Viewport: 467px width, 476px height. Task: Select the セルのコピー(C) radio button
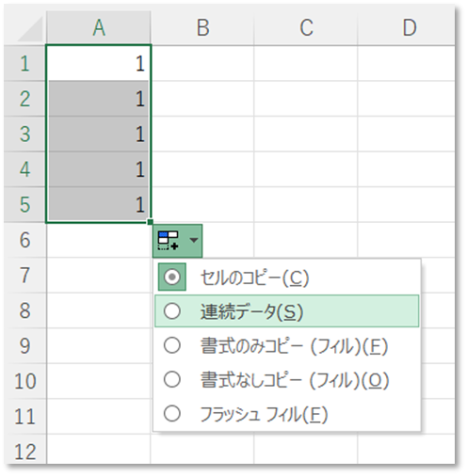coord(172,277)
